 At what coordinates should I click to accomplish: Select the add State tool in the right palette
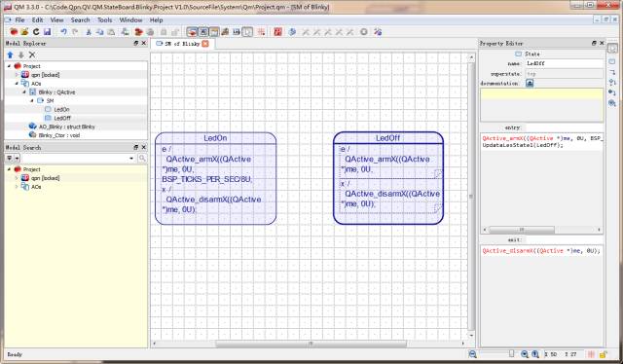tap(612, 61)
